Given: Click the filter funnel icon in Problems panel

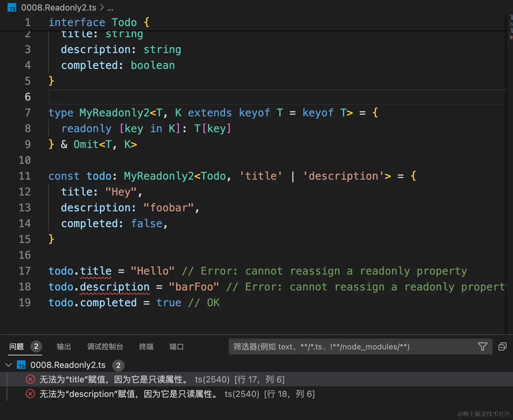Looking at the screenshot, I should tap(482, 346).
